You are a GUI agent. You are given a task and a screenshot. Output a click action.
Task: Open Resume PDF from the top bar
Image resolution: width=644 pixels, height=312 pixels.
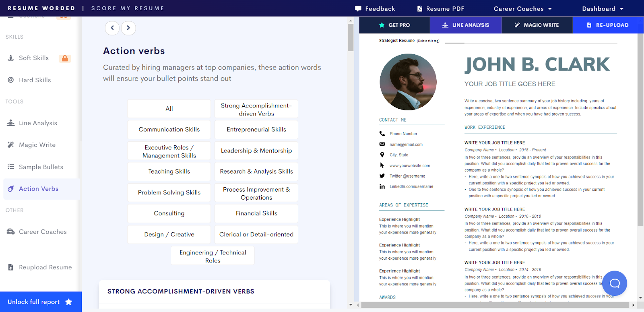(441, 8)
